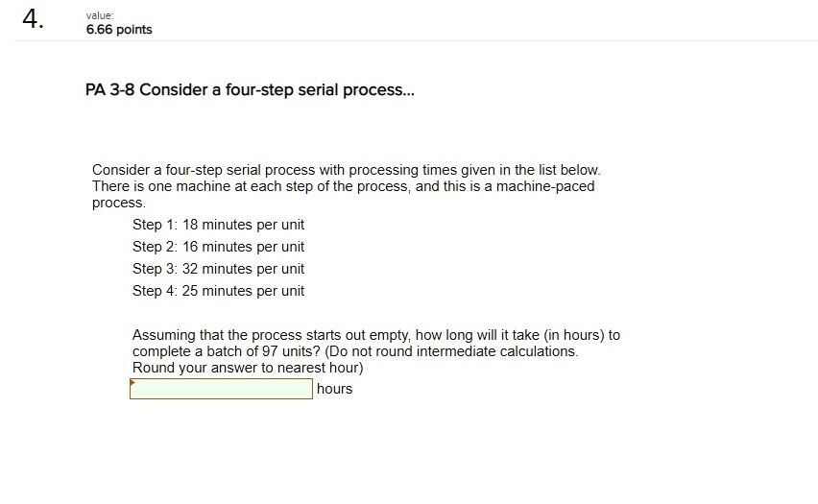The width and height of the screenshot is (818, 504).
Task: Click "Round your answer to nearest hour)" text
Action: tap(248, 368)
